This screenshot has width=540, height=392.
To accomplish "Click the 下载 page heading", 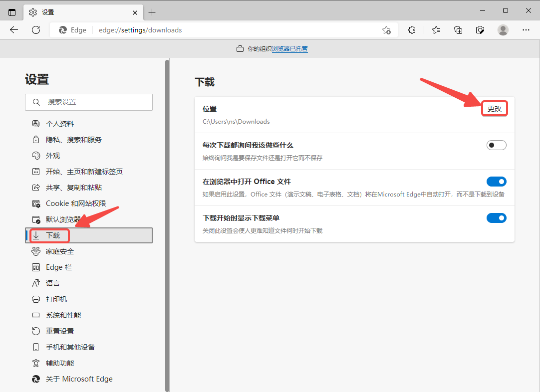I will coord(205,82).
